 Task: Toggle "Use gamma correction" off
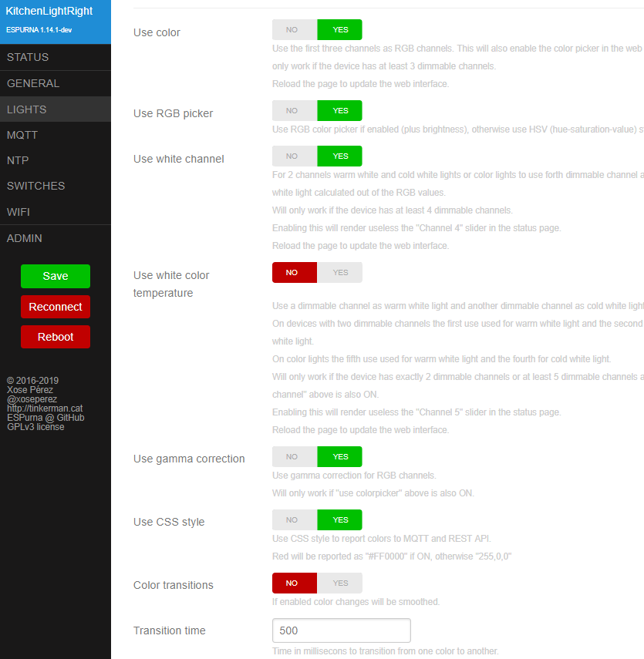click(x=294, y=456)
